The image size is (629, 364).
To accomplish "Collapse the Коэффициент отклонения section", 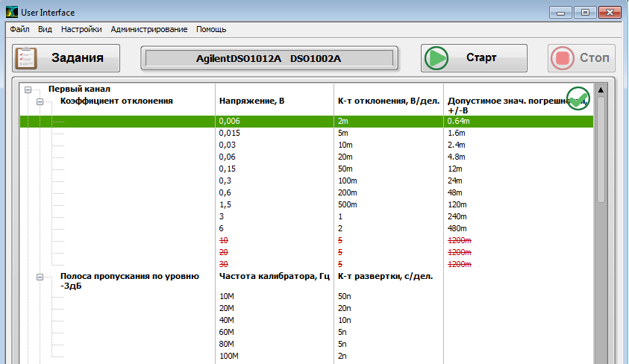I will (x=40, y=101).
